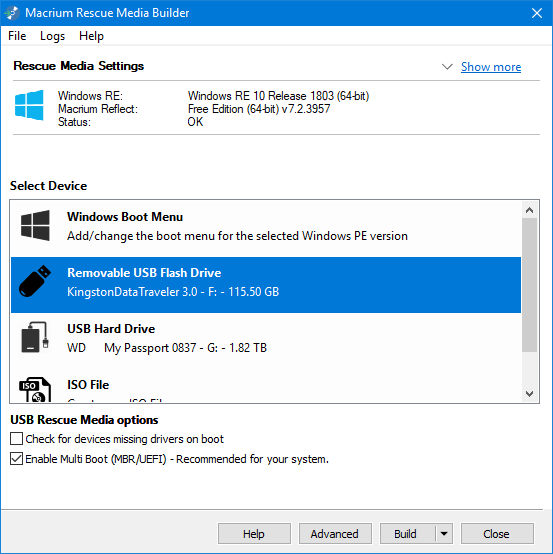
Task: Click My Passport 0837 - G: - 1.82 TB
Action: [185, 348]
